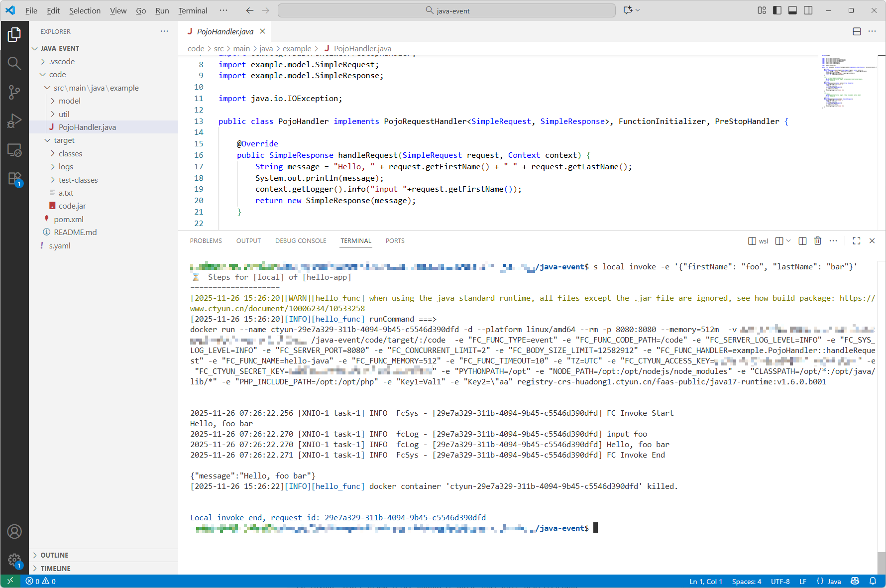886x588 pixels.
Task: Open the Run and Debug view
Action: point(14,121)
